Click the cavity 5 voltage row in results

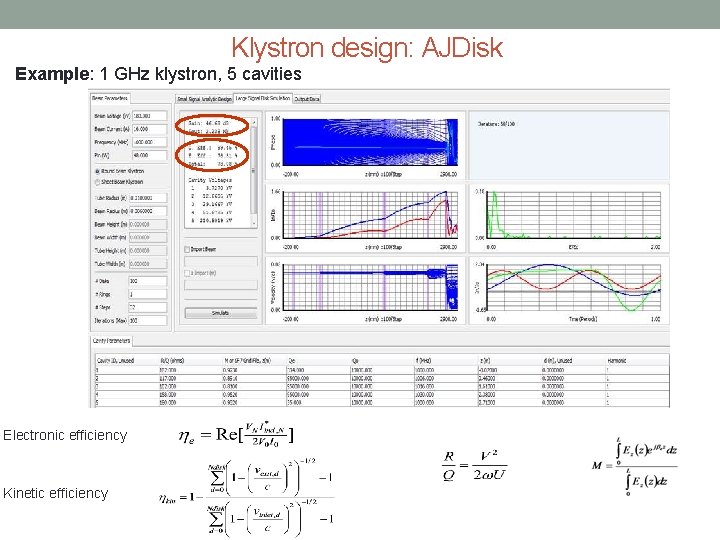212,221
